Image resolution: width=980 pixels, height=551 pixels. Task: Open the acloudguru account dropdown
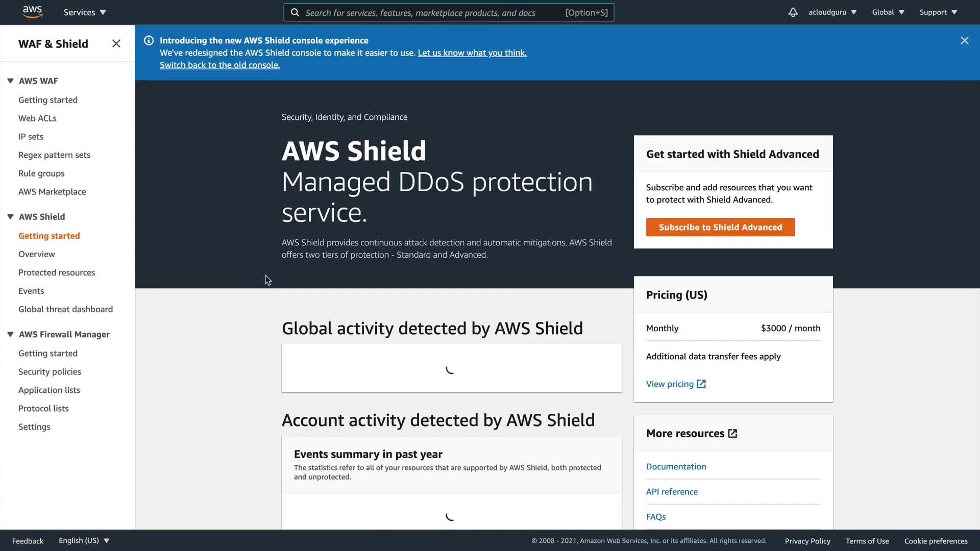tap(832, 12)
